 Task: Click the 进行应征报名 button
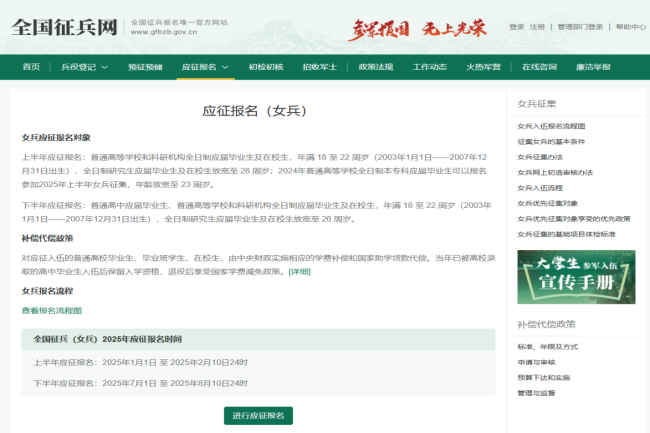tap(258, 415)
